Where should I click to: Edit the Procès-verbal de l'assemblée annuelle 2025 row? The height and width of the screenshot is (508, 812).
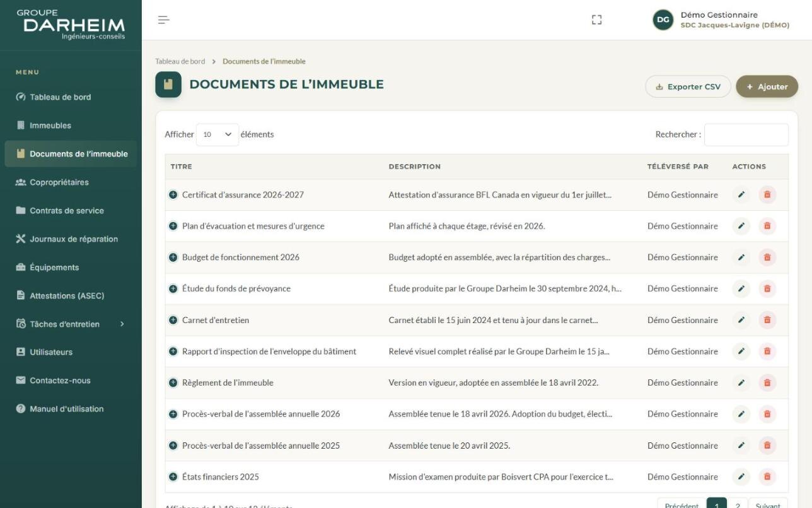741,446
